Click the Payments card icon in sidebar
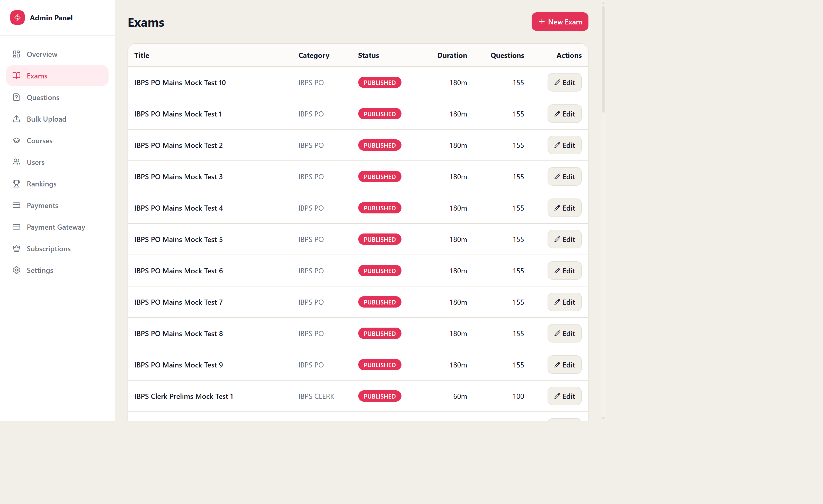 [x=16, y=205]
